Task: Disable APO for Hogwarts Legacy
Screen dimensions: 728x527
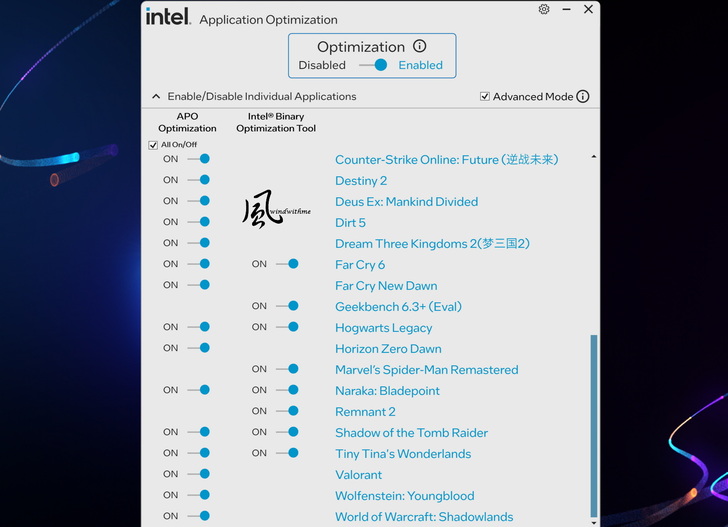Action: (198, 327)
